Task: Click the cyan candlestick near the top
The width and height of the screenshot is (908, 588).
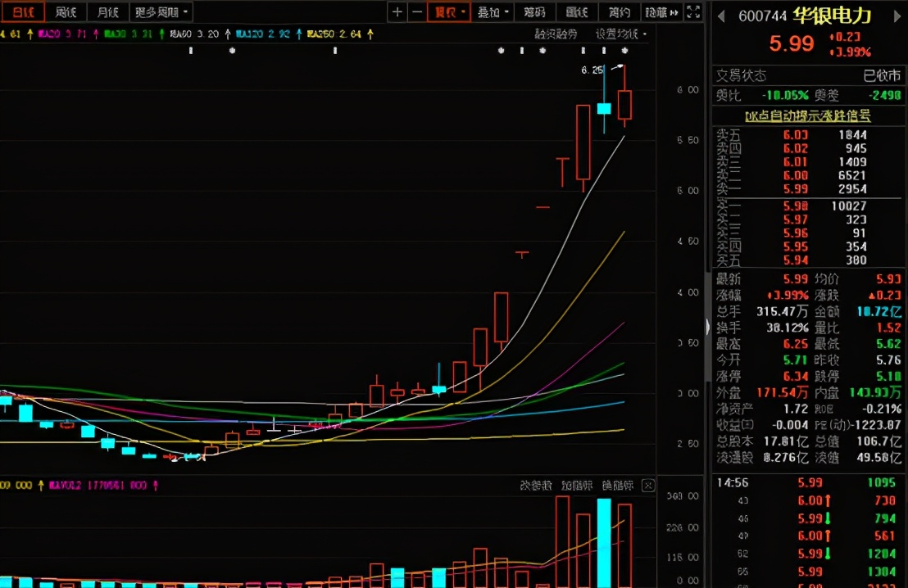Action: click(x=604, y=108)
